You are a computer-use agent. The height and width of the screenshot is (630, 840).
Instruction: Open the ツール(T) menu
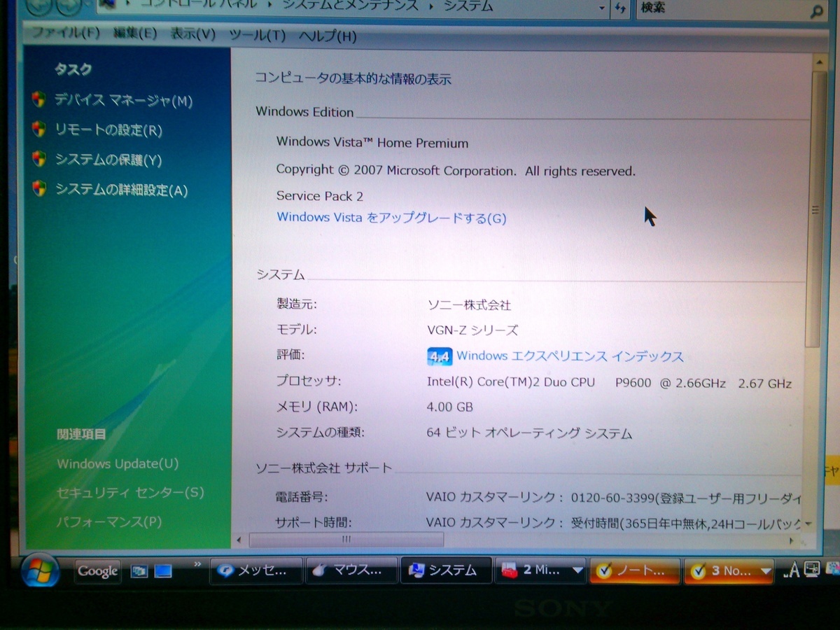pos(258,35)
